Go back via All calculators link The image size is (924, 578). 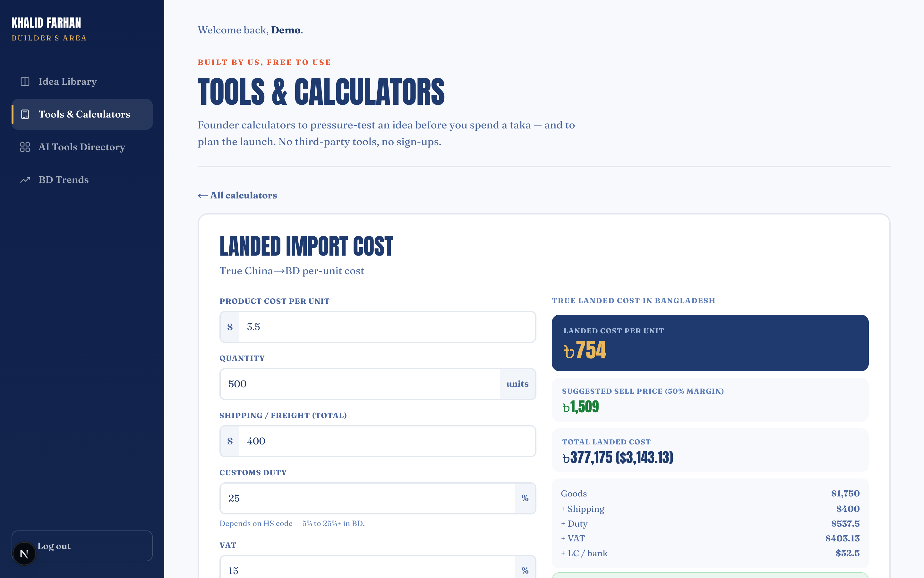(237, 195)
